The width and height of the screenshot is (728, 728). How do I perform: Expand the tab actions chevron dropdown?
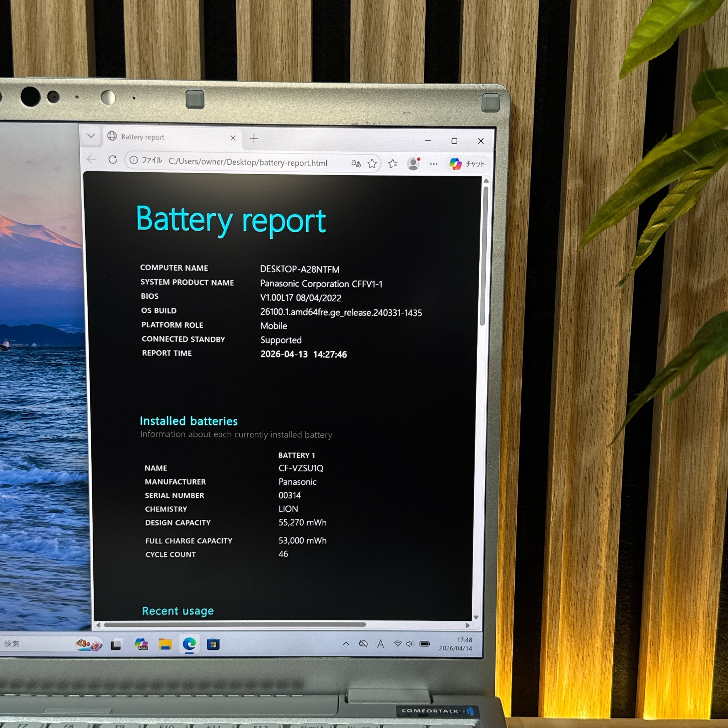(x=91, y=135)
